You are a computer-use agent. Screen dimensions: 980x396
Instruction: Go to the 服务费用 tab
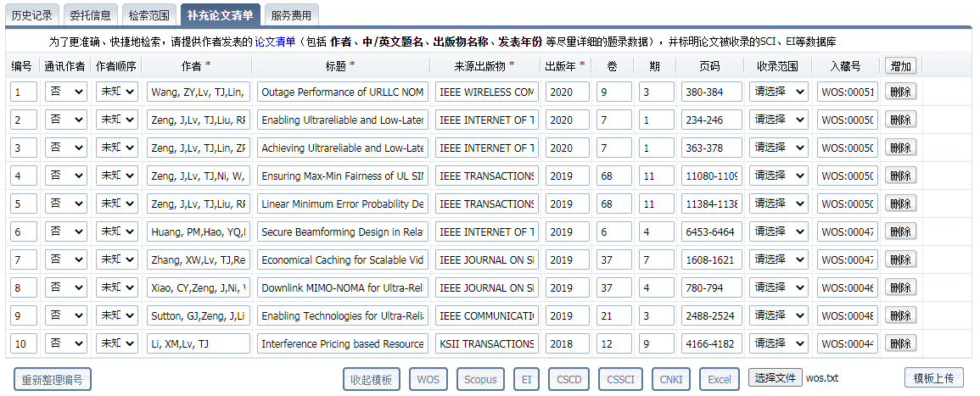[291, 15]
